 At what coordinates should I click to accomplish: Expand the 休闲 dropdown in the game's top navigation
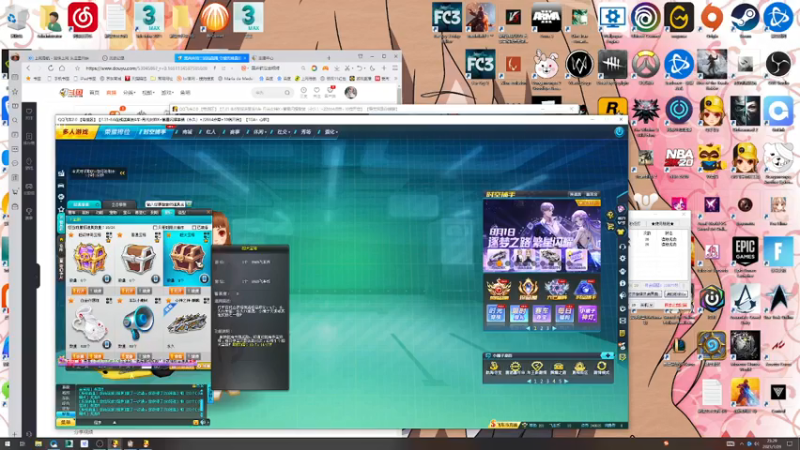[x=259, y=132]
